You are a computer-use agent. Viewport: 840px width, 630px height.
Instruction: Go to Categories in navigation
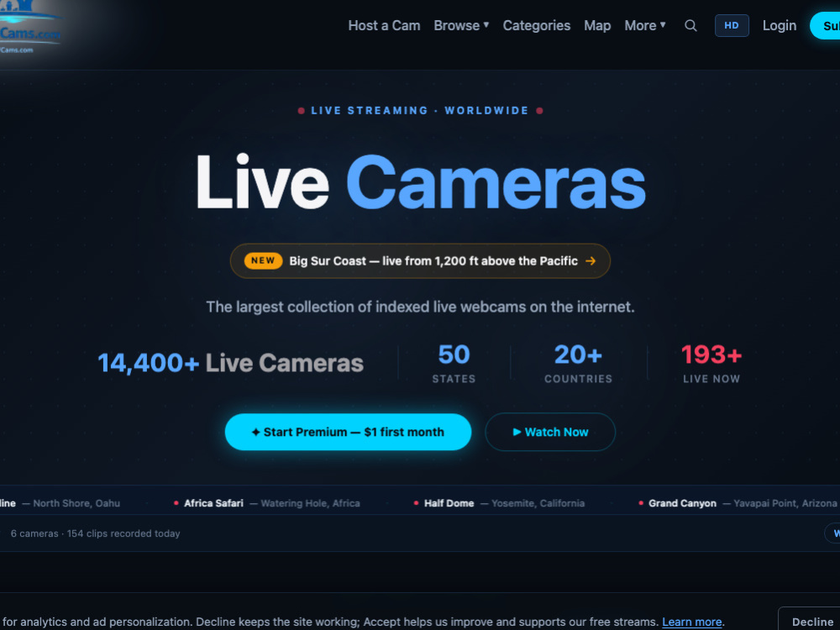[536, 26]
